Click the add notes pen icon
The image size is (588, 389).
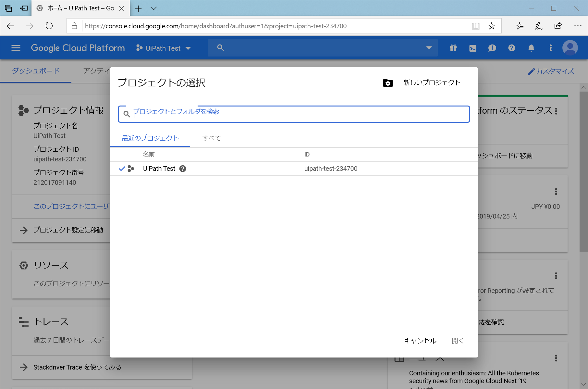coord(539,26)
